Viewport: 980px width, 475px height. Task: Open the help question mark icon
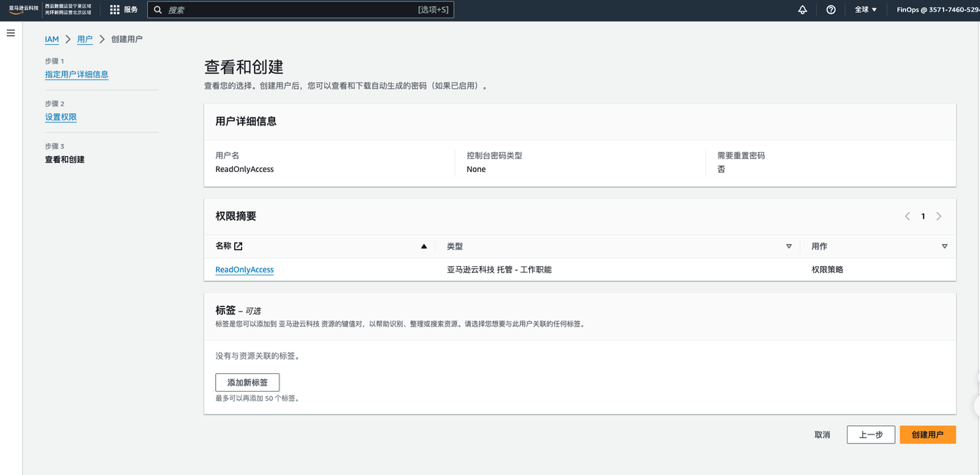[831, 10]
